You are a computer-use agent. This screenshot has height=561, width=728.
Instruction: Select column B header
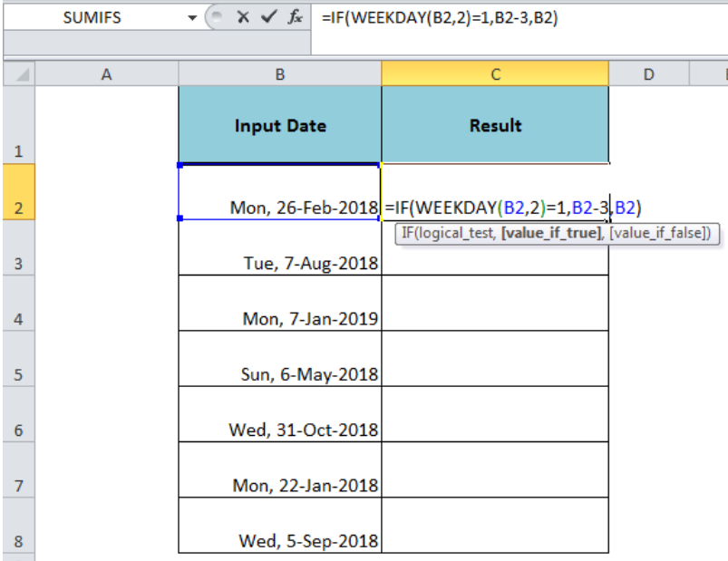(x=280, y=74)
